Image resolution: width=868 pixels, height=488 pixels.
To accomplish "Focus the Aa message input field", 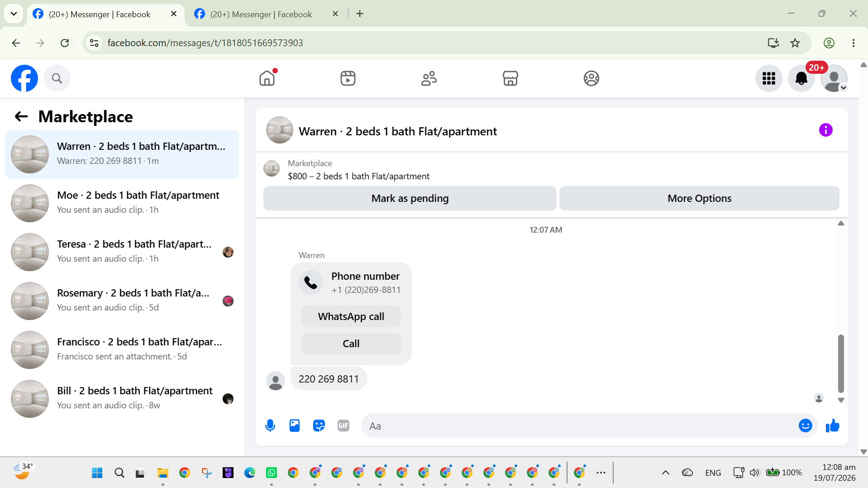I will [579, 426].
